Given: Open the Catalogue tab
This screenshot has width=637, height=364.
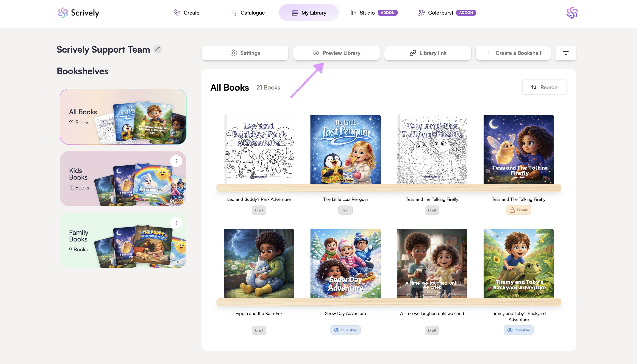Looking at the screenshot, I should [247, 13].
